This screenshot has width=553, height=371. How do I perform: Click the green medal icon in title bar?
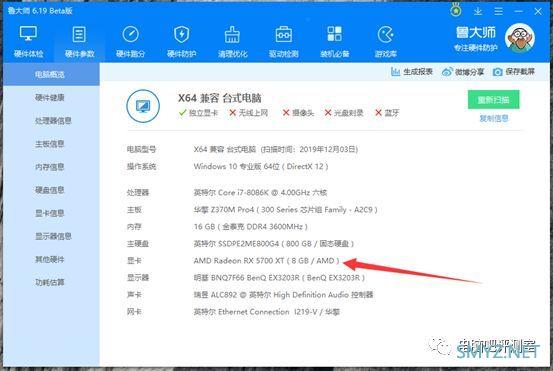(456, 10)
